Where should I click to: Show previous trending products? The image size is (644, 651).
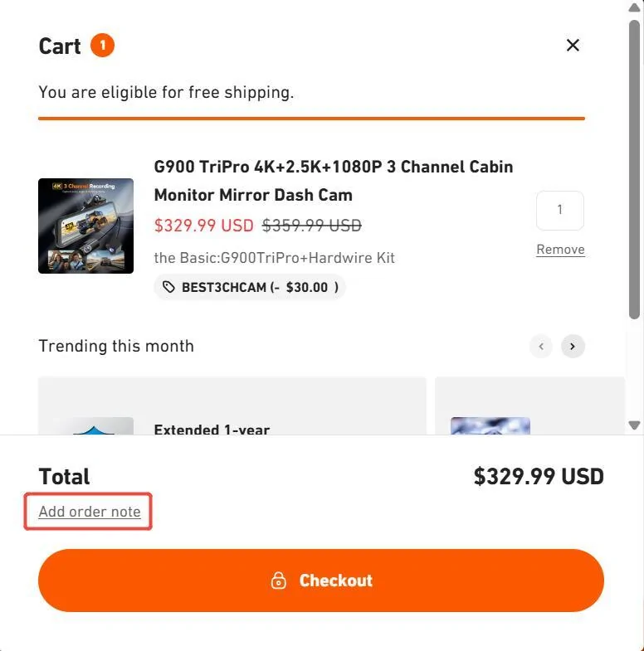[541, 346]
